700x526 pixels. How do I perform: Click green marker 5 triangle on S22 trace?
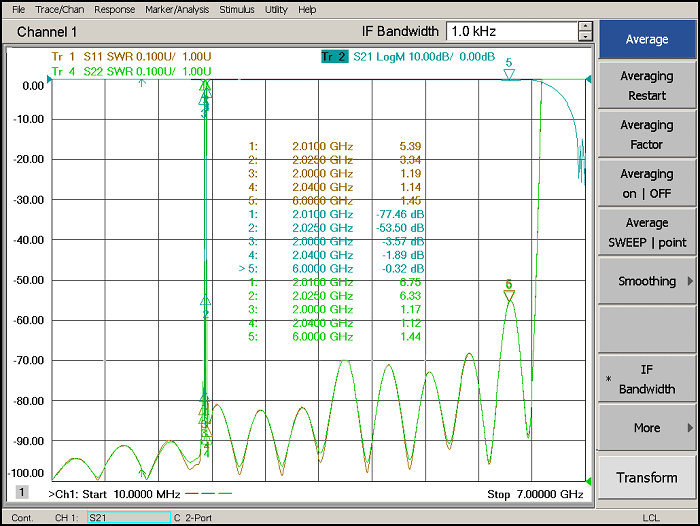click(x=509, y=296)
